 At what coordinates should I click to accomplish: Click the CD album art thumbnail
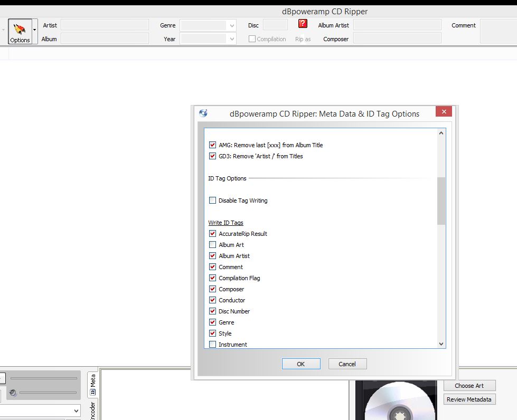pos(397,400)
